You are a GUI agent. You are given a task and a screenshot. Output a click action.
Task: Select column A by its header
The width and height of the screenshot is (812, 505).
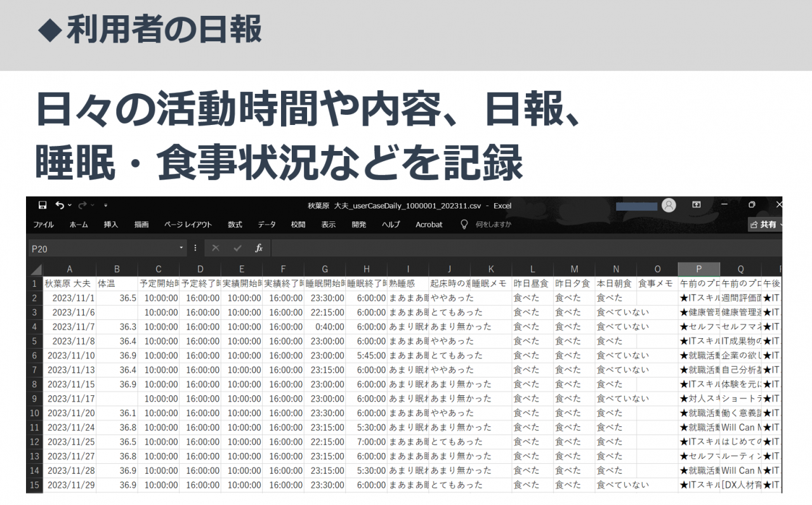pyautogui.click(x=69, y=270)
